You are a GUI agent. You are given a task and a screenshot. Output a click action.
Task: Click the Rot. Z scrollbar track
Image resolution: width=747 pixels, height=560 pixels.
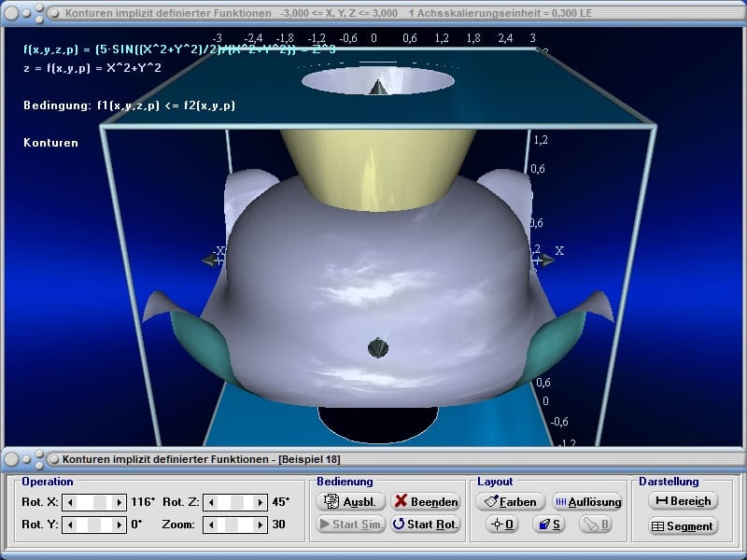(235, 502)
